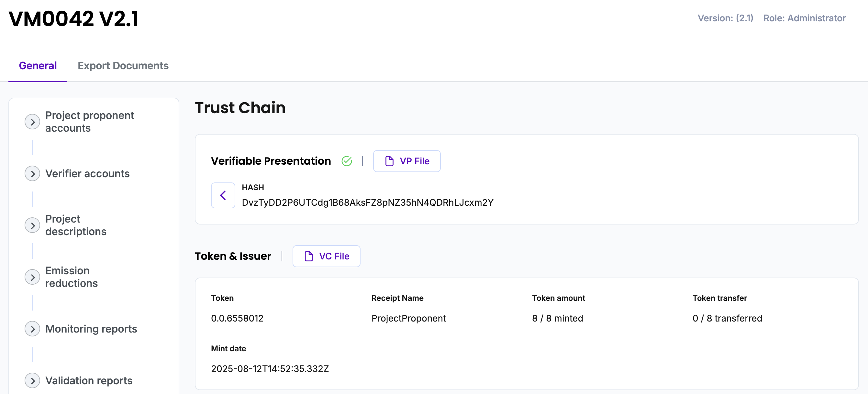This screenshot has width=868, height=394.
Task: Click the back arrow beside the HASH
Action: click(223, 195)
